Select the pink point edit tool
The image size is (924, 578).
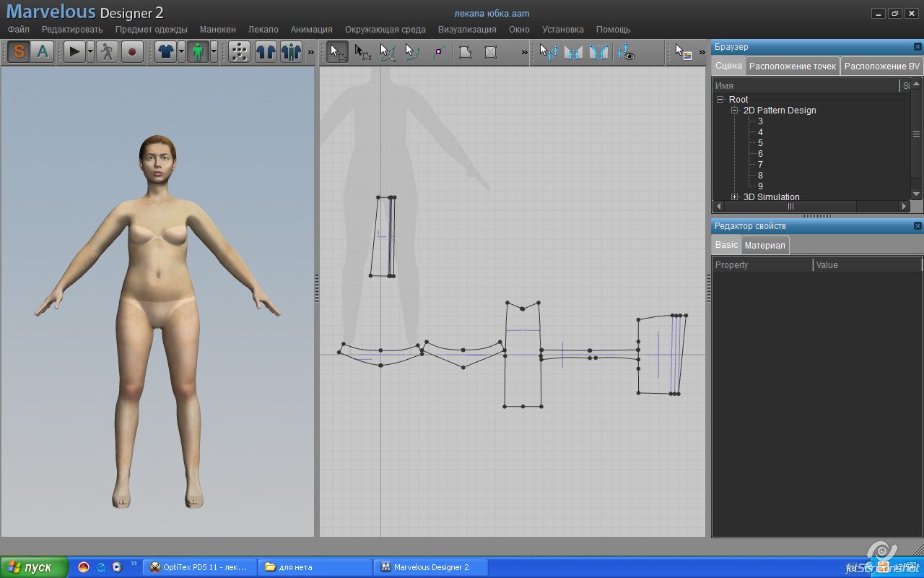click(437, 52)
